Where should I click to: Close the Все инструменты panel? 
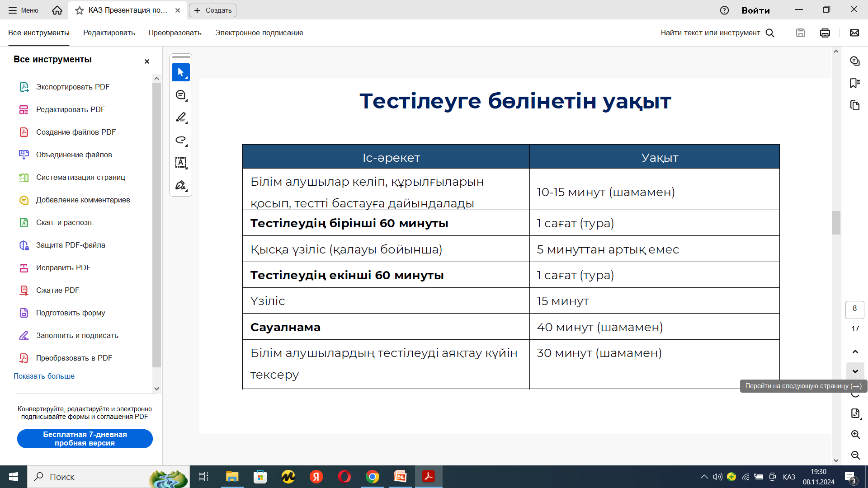tap(146, 61)
